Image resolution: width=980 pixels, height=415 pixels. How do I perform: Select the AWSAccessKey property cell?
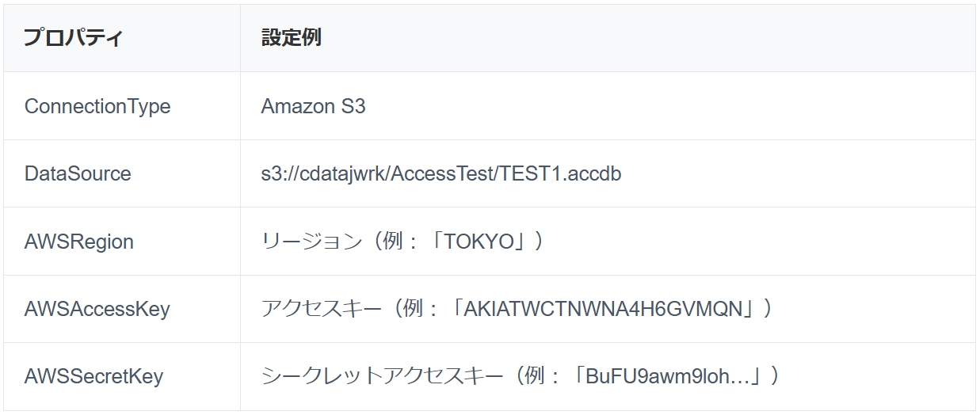tap(97, 309)
